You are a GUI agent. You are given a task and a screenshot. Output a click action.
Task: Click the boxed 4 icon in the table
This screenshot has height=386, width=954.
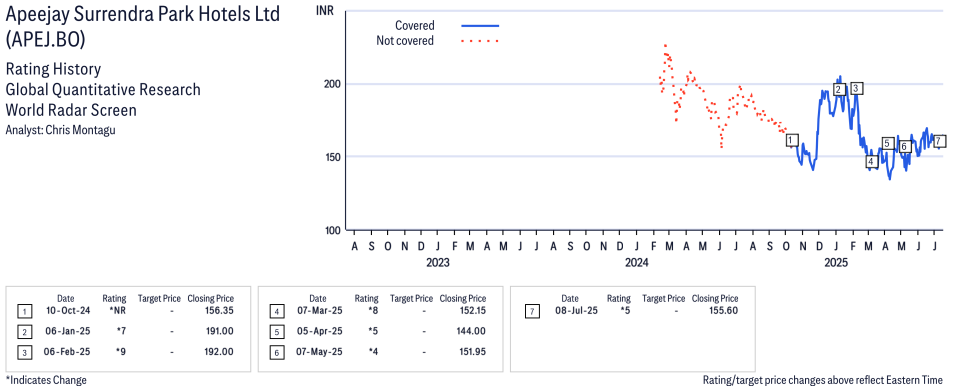(276, 312)
